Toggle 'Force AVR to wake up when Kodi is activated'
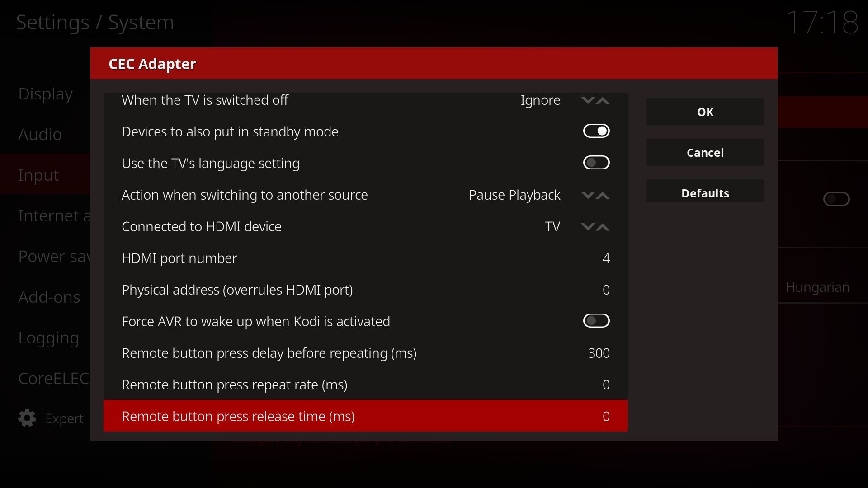 596,321
